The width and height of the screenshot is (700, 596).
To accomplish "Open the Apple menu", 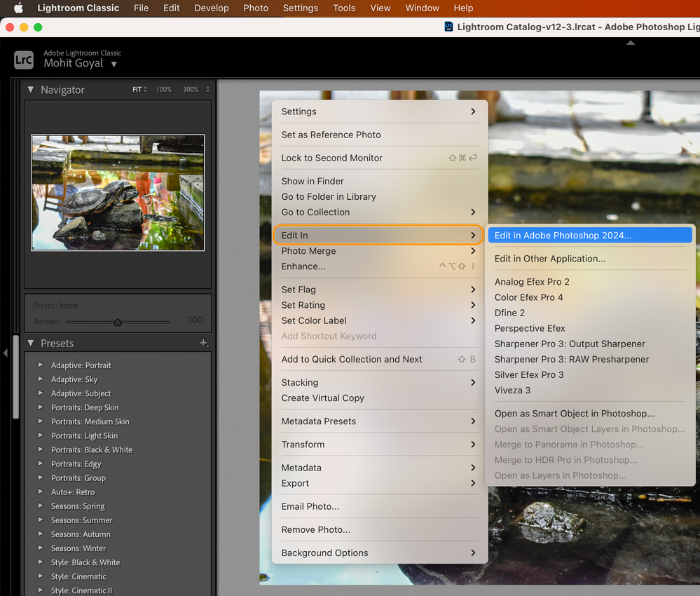I will click(x=18, y=8).
